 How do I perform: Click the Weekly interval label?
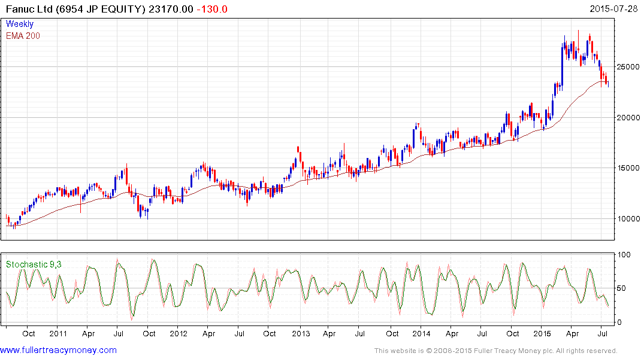point(20,24)
